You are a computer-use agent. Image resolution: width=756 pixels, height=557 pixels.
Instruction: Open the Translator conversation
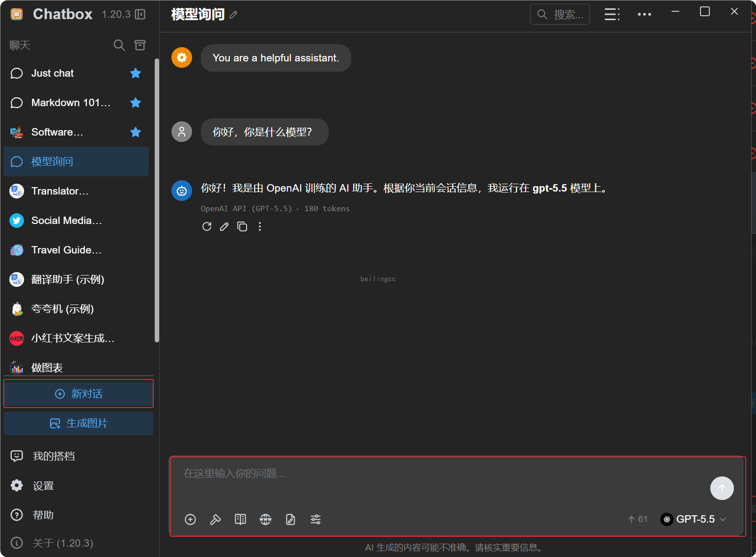click(76, 191)
